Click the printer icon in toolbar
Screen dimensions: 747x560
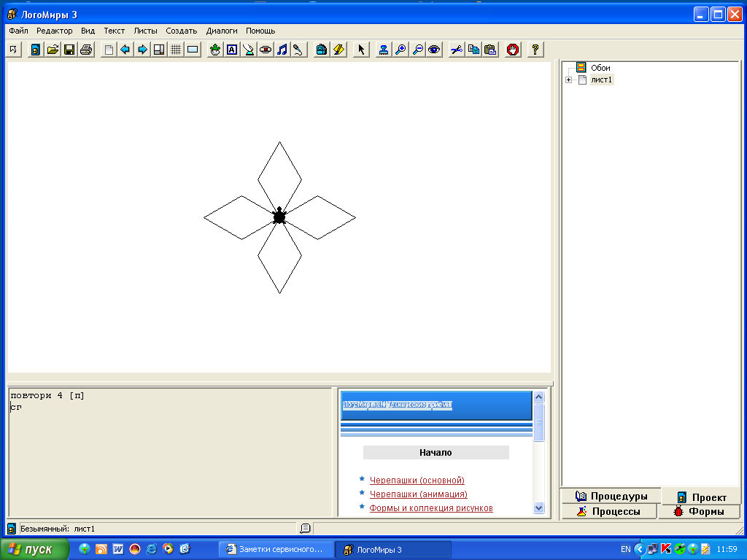pyautogui.click(x=86, y=50)
